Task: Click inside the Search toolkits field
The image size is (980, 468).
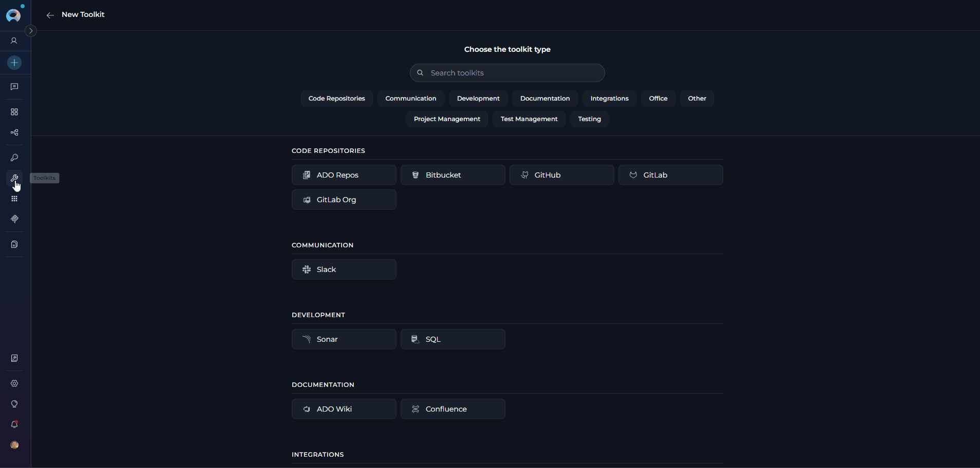Action: (507, 72)
